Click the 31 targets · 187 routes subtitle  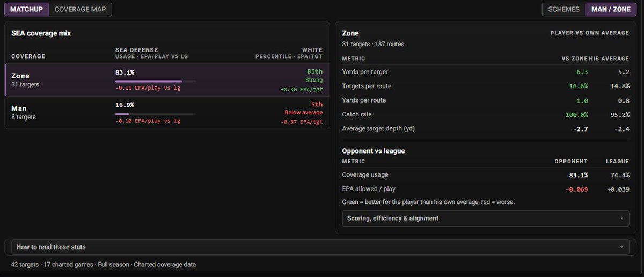374,44
